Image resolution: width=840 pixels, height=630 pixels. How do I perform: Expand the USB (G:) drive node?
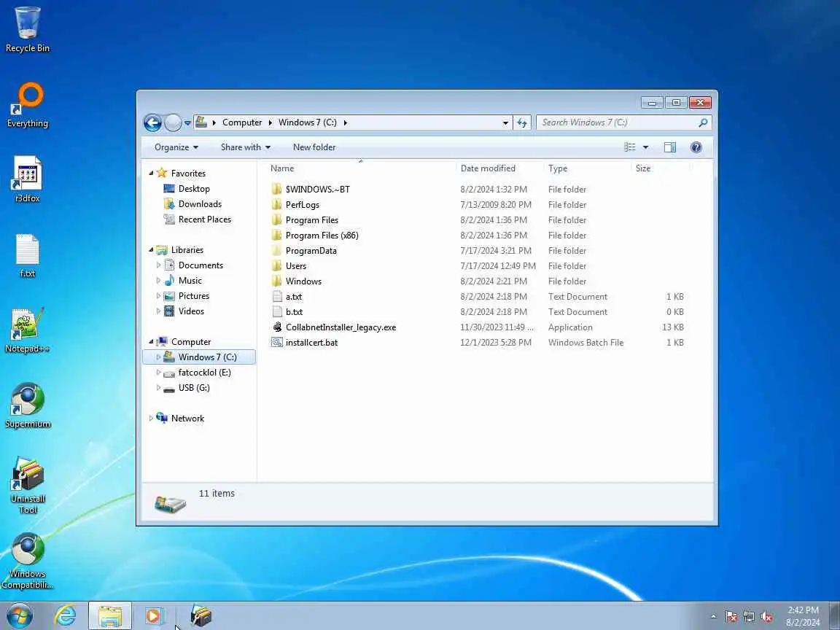[x=158, y=387]
